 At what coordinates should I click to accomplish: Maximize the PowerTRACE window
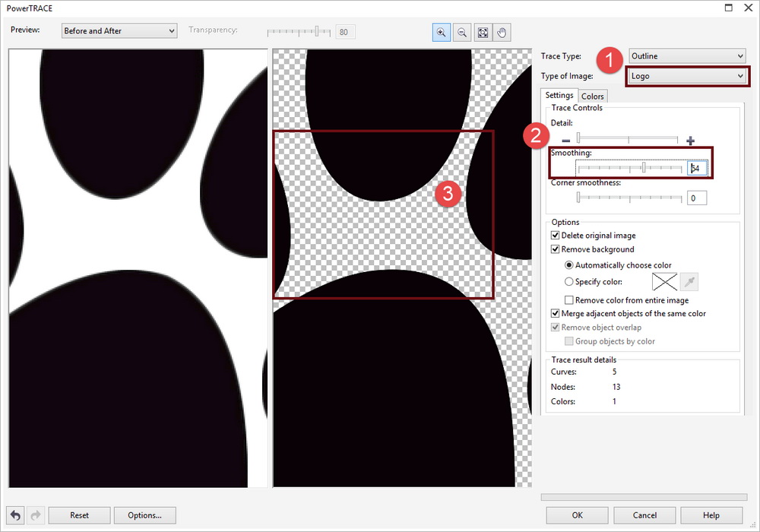[729, 8]
